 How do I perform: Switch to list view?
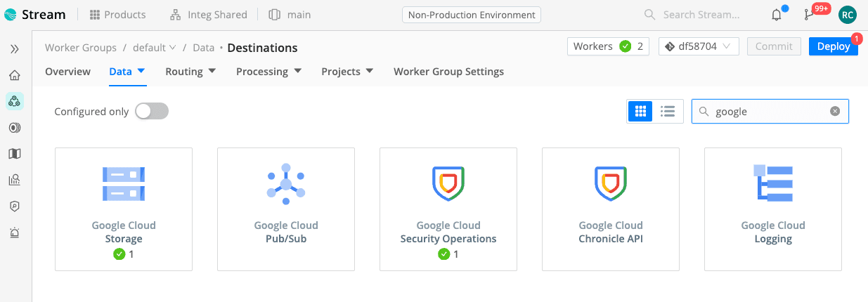668,111
